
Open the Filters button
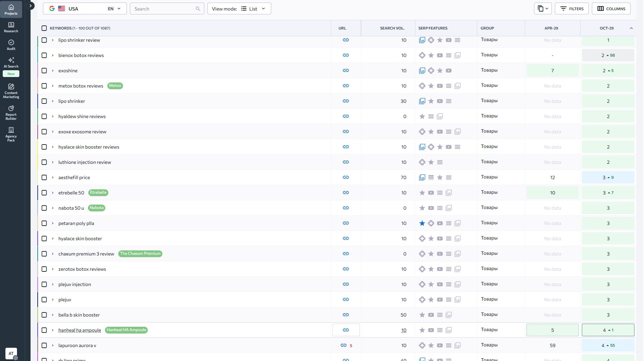[x=571, y=9]
